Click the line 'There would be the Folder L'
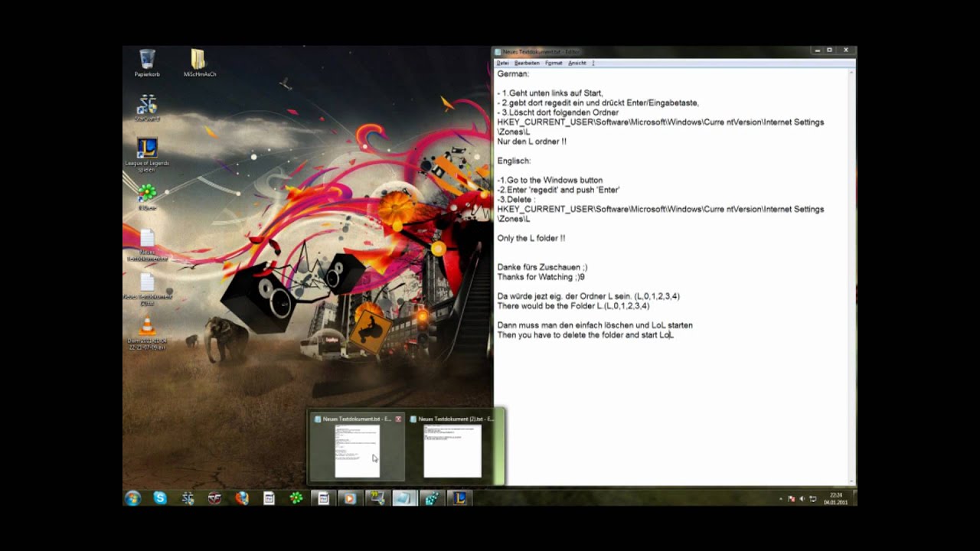The image size is (980, 551). click(573, 306)
